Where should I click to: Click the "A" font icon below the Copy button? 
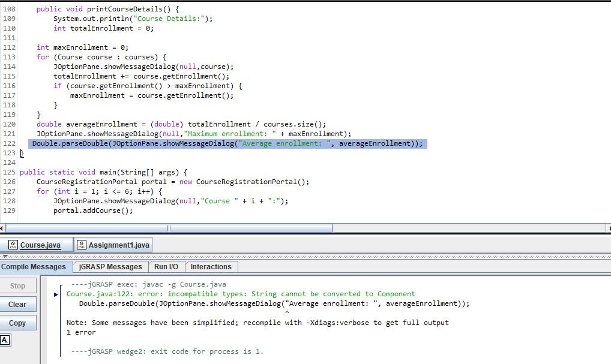tap(5, 341)
